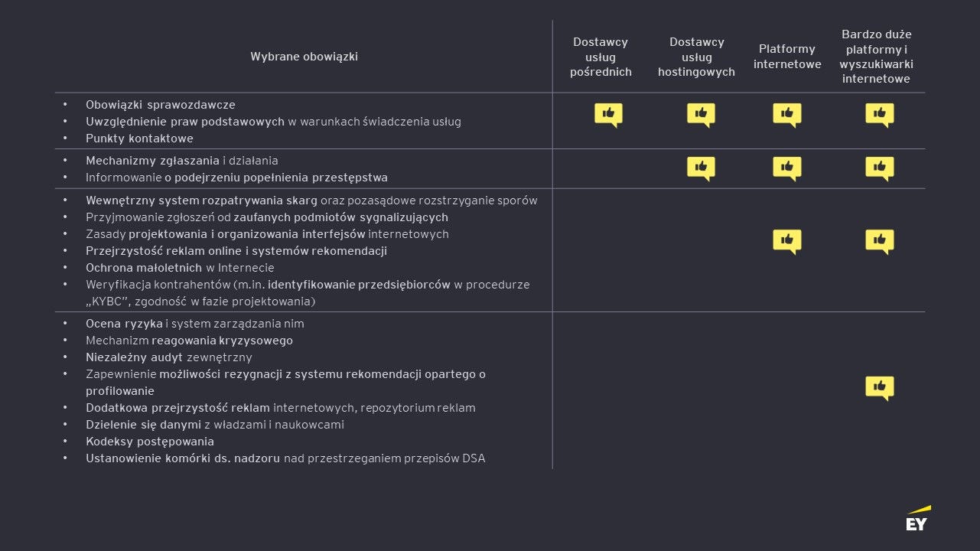Click the Mechanizm reagowania kryzysowego bullet
The width and height of the screenshot is (980, 551).
pyautogui.click(x=189, y=341)
